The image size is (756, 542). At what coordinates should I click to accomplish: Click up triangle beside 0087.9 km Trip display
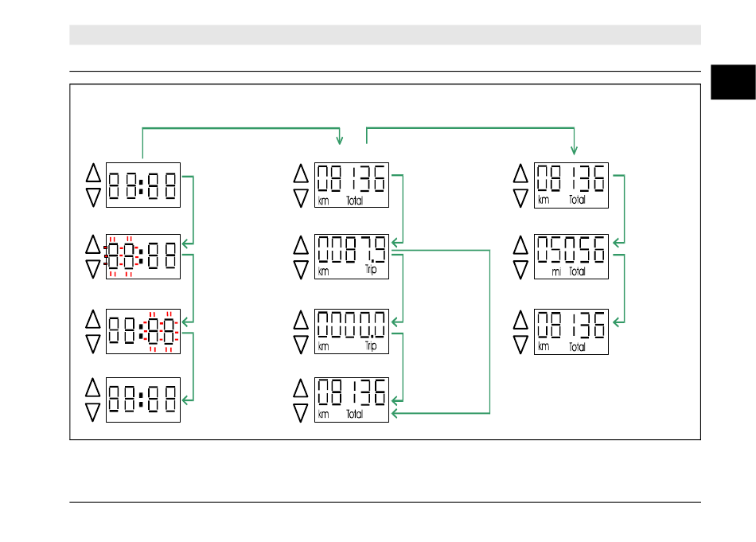(x=301, y=245)
